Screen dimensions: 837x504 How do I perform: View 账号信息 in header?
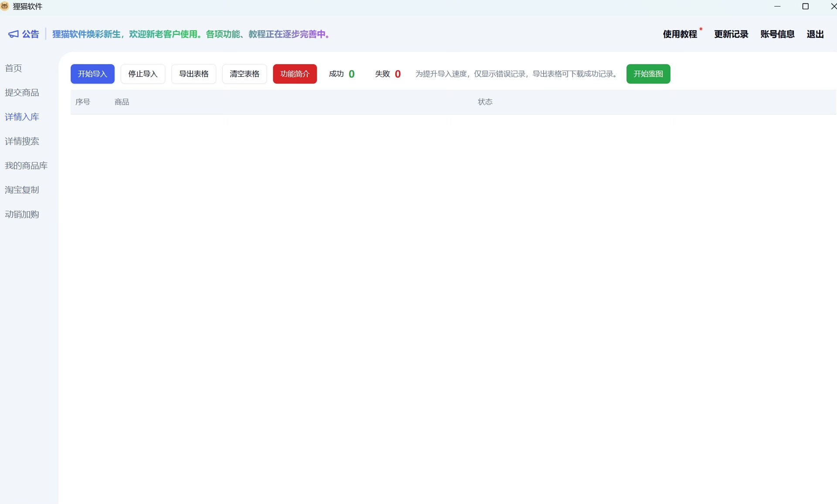(x=777, y=34)
